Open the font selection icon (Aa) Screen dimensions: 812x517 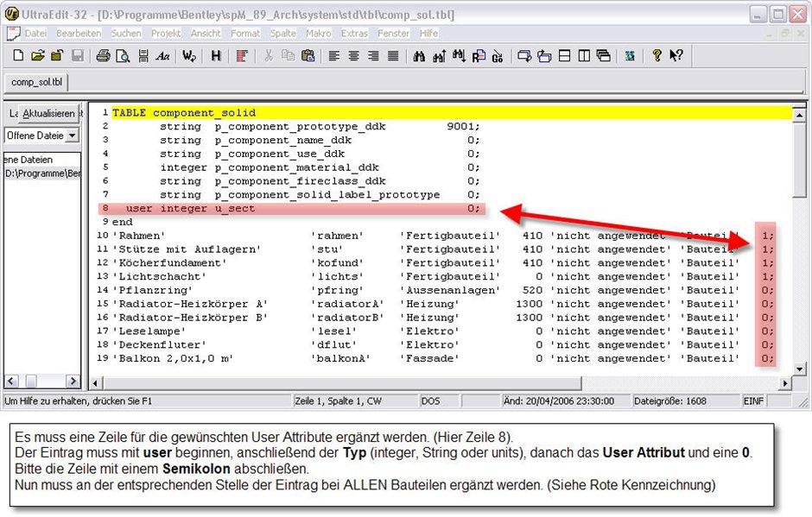[x=162, y=55]
